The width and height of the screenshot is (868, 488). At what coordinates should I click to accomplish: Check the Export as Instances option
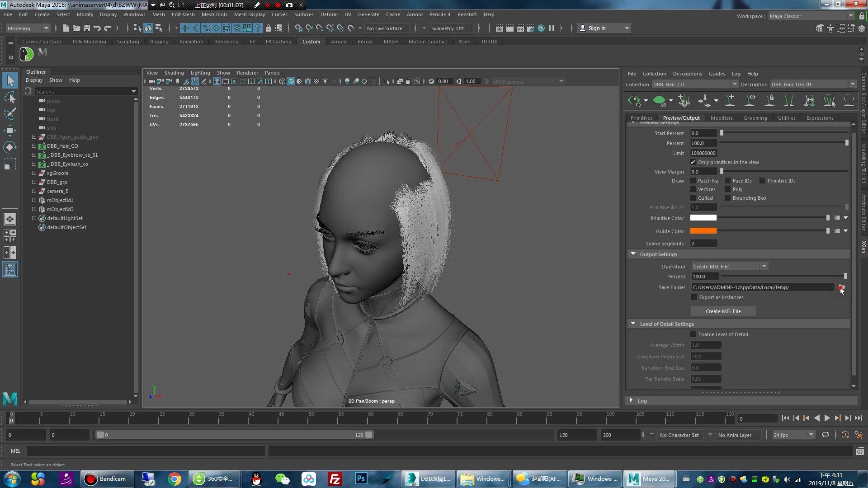point(694,297)
